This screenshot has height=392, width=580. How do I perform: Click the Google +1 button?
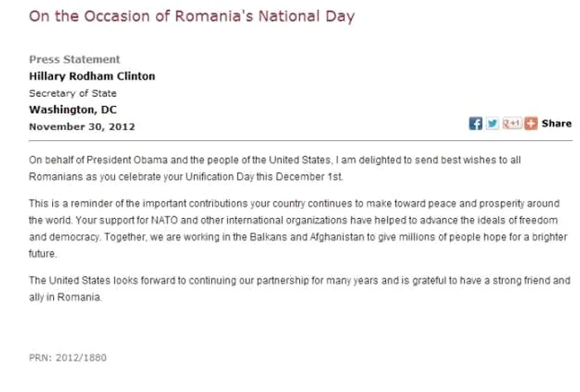512,123
